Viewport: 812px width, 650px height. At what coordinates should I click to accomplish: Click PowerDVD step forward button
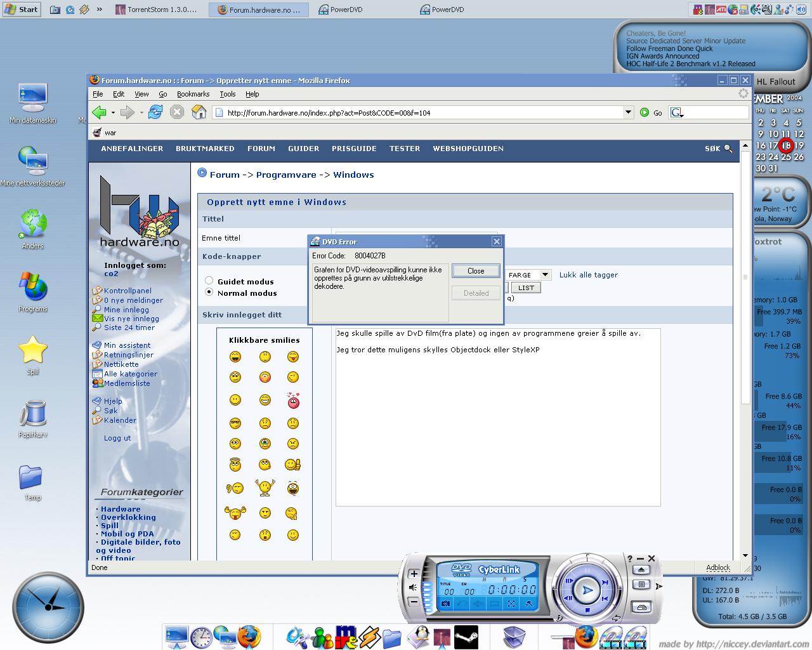(x=569, y=581)
